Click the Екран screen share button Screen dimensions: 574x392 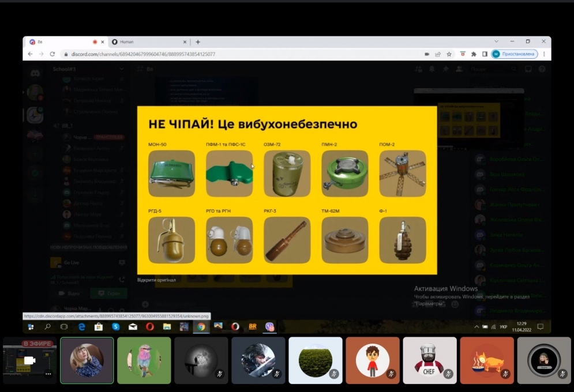pyautogui.click(x=109, y=293)
